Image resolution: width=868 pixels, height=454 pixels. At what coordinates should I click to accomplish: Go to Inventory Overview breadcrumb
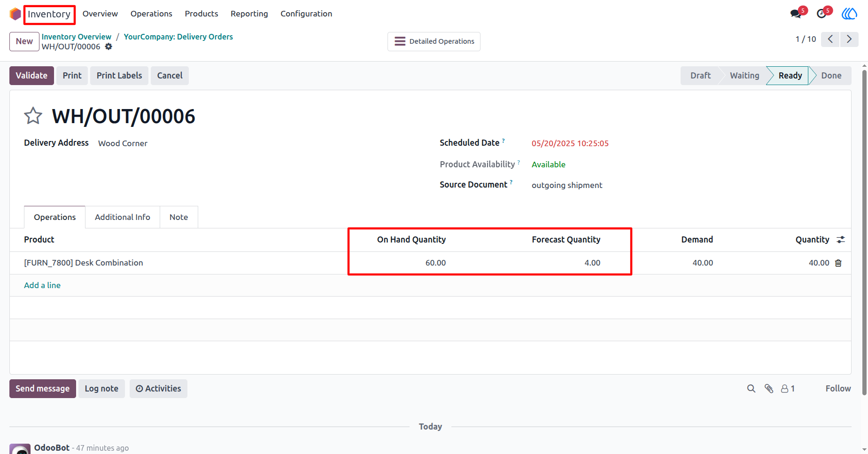(77, 37)
